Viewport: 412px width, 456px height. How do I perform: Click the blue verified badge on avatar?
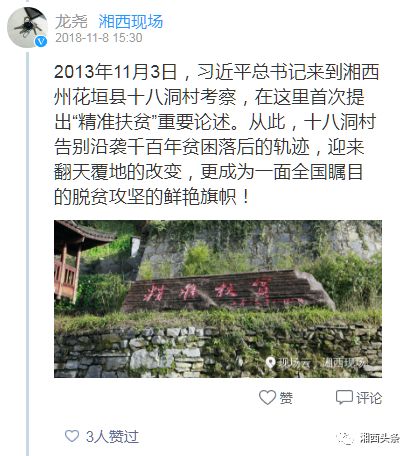coord(41,41)
